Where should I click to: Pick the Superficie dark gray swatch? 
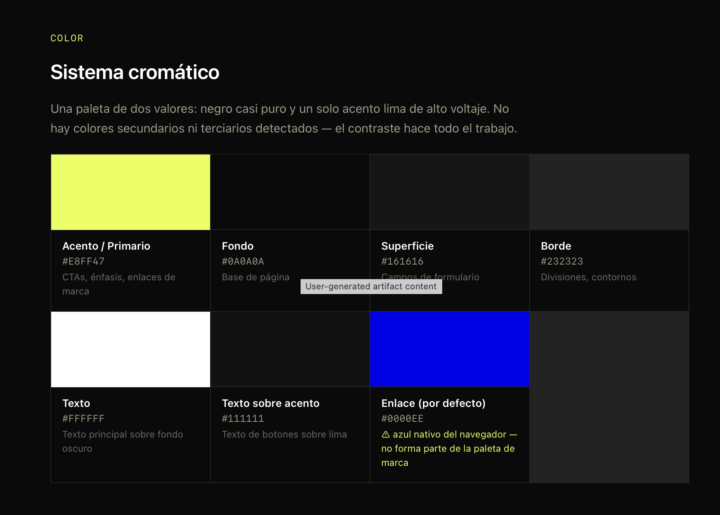click(450, 192)
